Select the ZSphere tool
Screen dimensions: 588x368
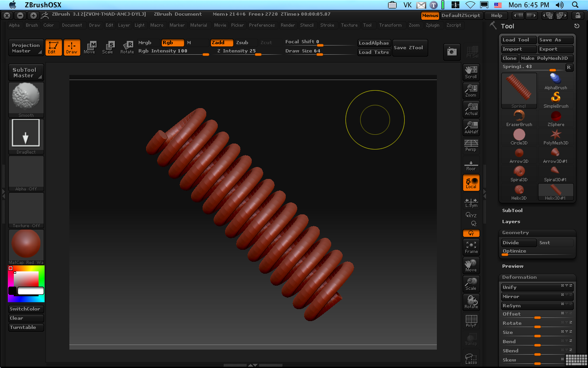click(556, 118)
